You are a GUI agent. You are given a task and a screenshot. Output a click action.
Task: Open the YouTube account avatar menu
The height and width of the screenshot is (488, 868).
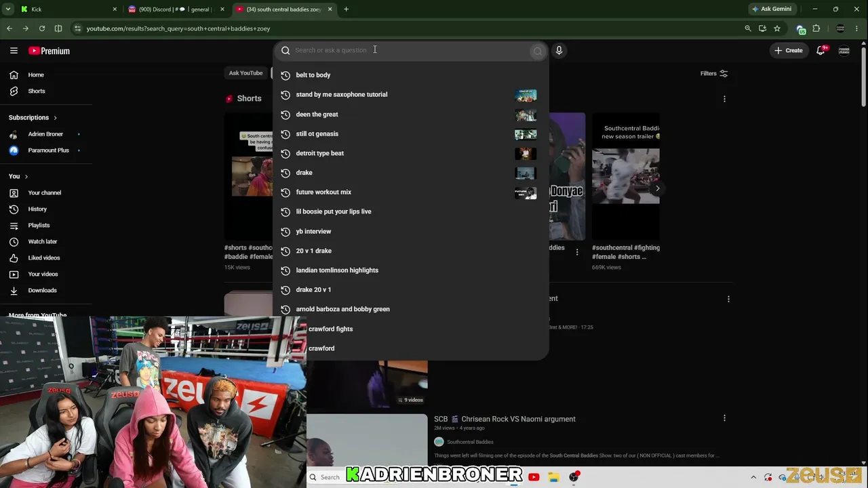[844, 50]
